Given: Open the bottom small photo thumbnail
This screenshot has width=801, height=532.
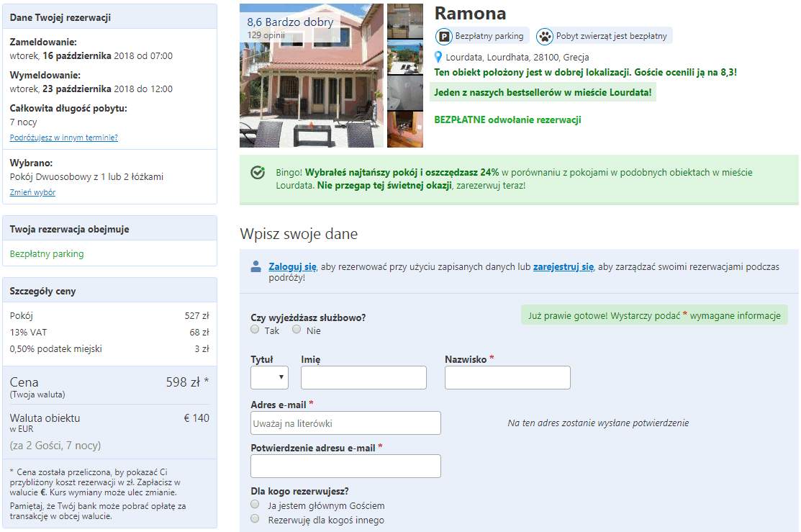Looking at the screenshot, I should click(404, 130).
